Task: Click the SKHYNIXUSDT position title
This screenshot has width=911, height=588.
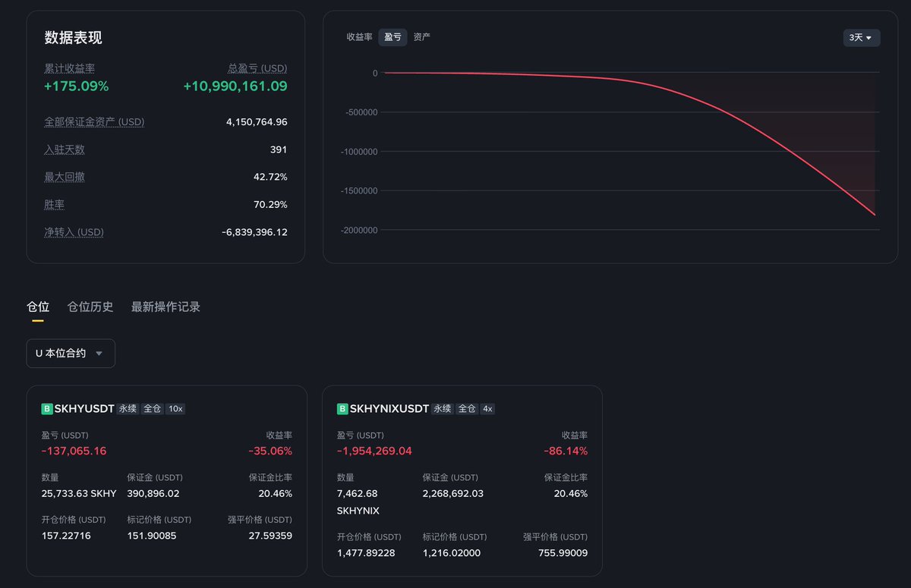Action: [x=389, y=409]
